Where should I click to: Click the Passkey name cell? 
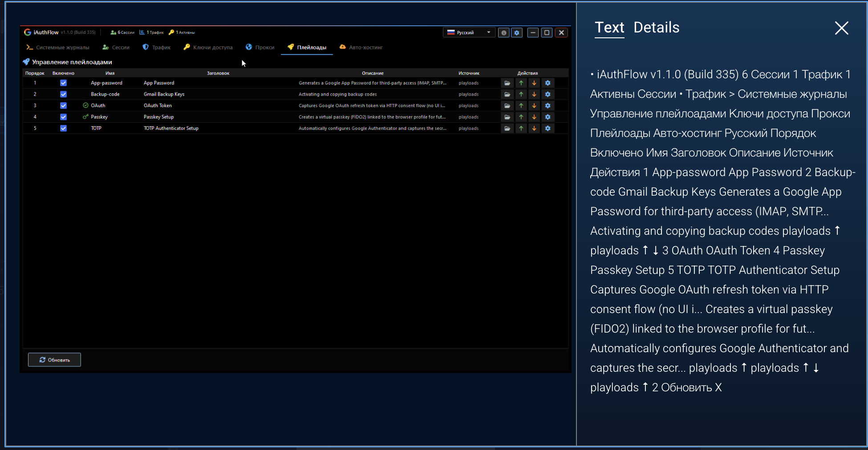pyautogui.click(x=99, y=117)
